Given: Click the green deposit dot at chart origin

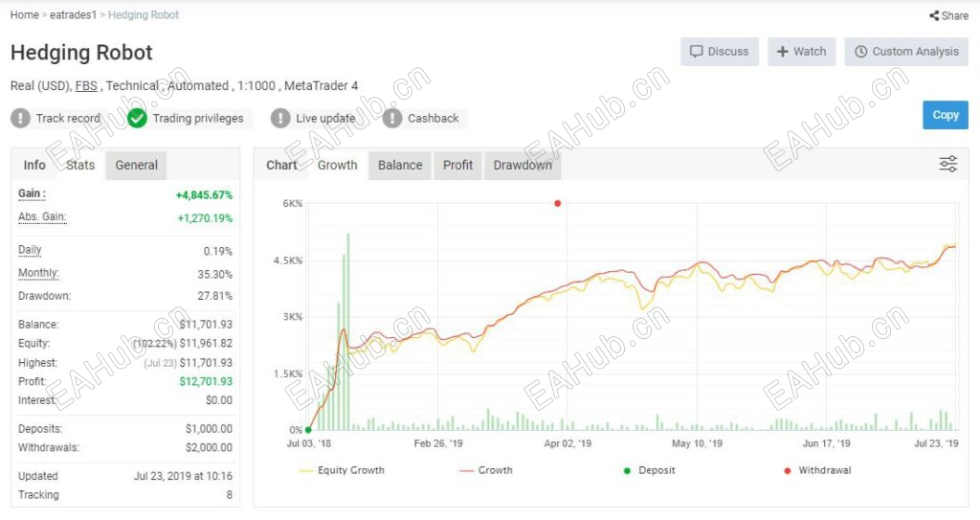Looking at the screenshot, I should pos(308,430).
